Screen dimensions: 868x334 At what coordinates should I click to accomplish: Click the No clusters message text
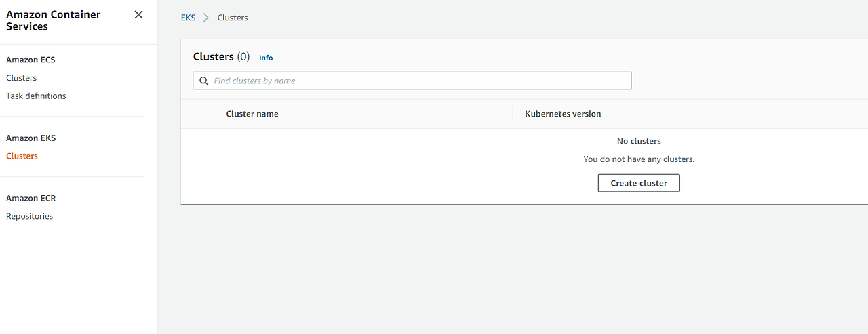639,141
